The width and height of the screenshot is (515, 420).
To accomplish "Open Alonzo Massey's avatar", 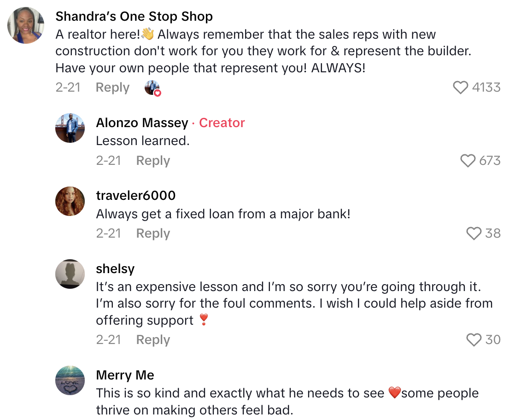I will click(x=70, y=128).
